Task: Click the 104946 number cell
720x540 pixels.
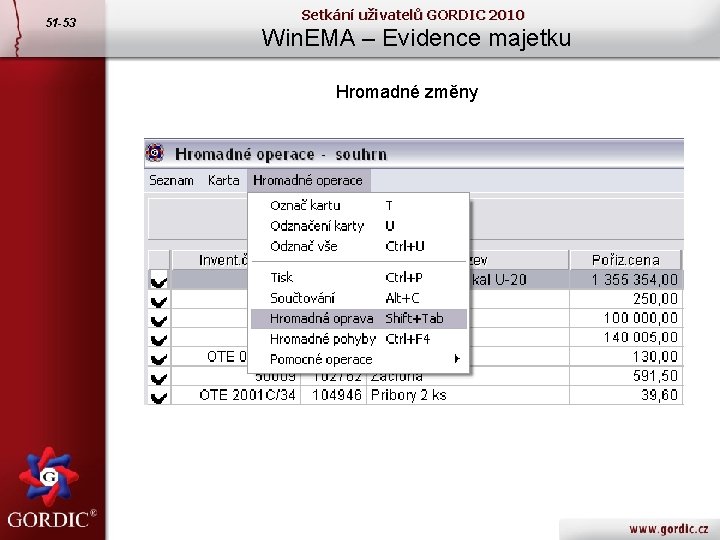Action: (333, 395)
